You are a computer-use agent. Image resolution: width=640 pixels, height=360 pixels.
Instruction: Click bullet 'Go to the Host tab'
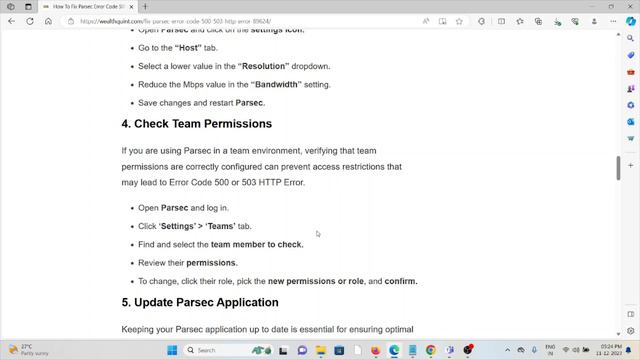[x=178, y=48]
